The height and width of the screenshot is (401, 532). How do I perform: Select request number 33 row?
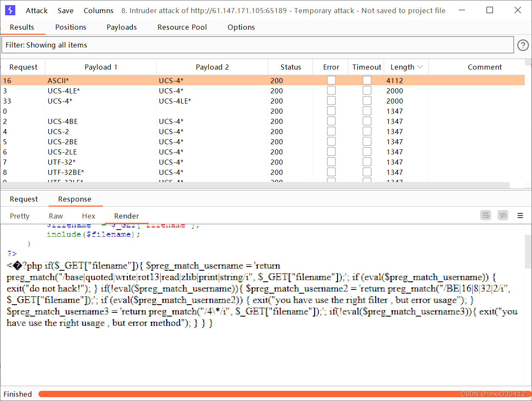(x=263, y=101)
